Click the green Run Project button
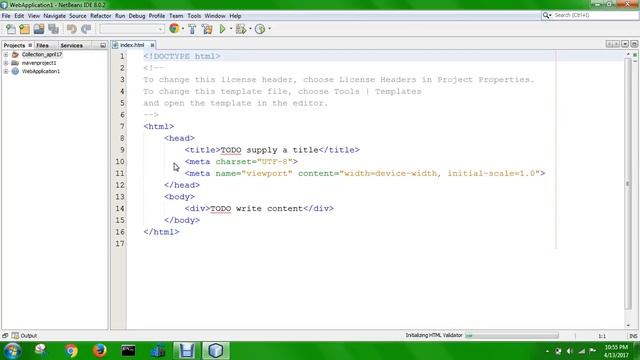The image size is (640, 360). tap(222, 29)
